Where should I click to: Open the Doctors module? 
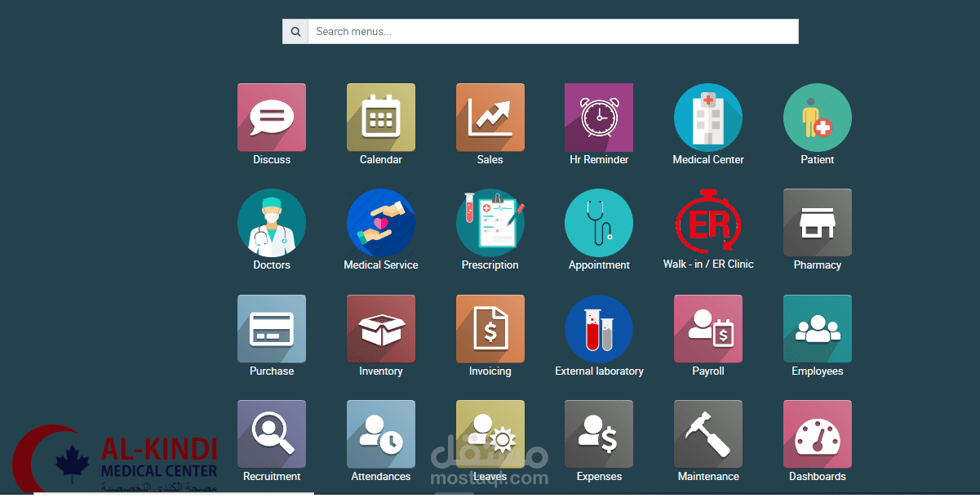coord(272,222)
